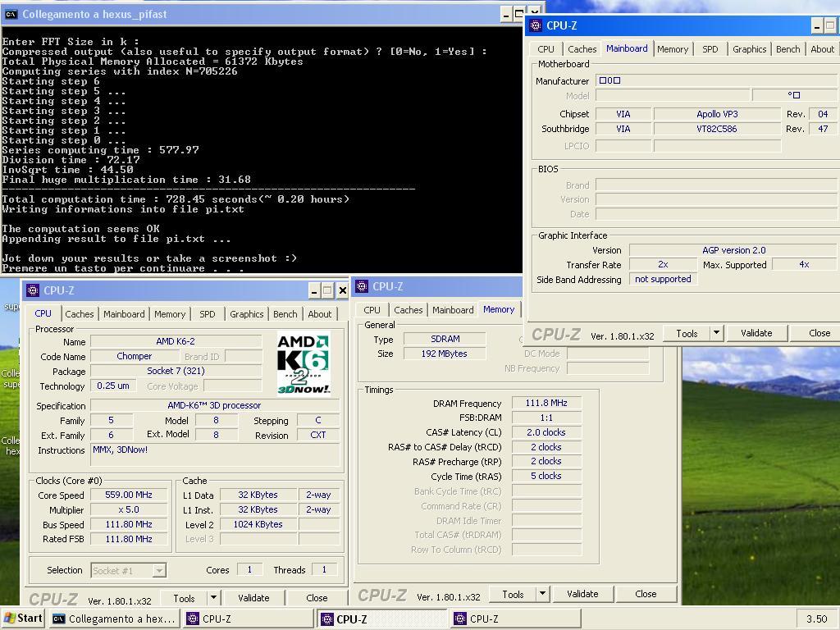This screenshot has height=630, width=840.
Task: Click the CAS# Latency value 2.0 clocks
Action: [x=546, y=432]
